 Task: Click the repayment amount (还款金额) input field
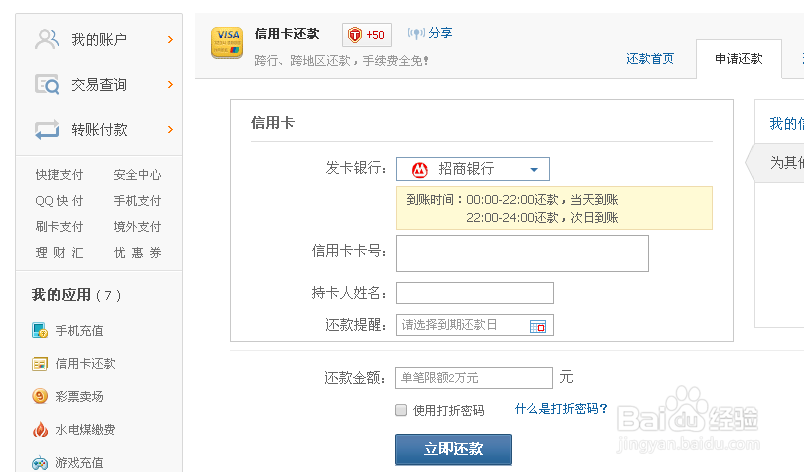click(x=474, y=378)
